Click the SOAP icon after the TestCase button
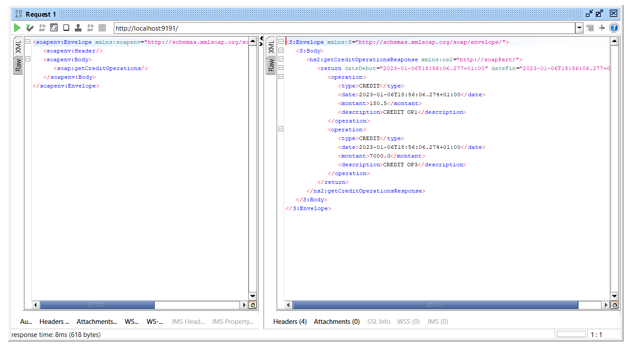Screen dimensions: 644x351 pyautogui.click(x=42, y=28)
